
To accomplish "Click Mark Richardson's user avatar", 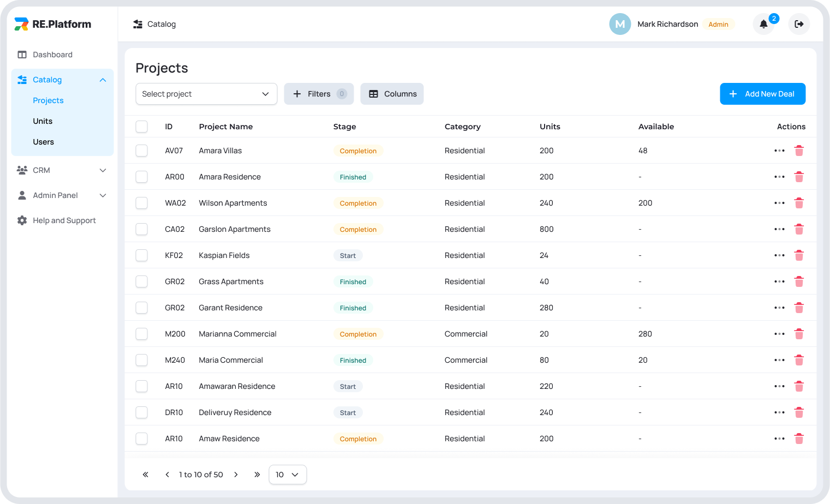I will [620, 24].
